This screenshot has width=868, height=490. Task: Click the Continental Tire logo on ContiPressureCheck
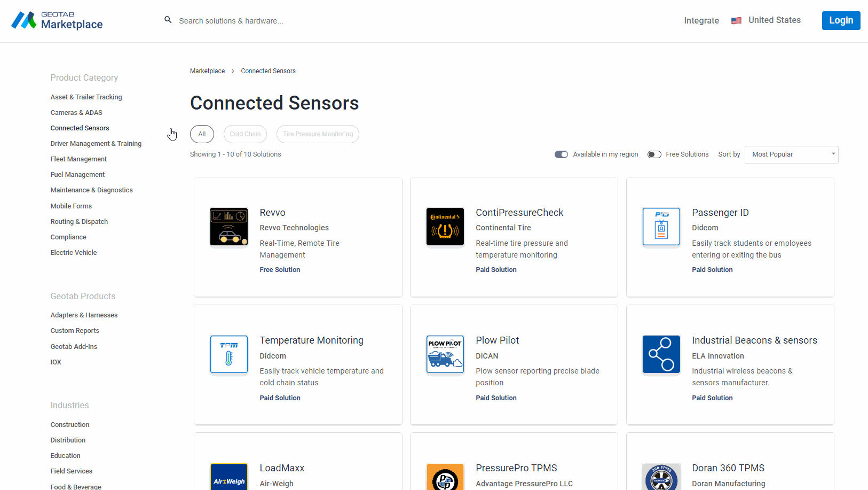pyautogui.click(x=445, y=227)
